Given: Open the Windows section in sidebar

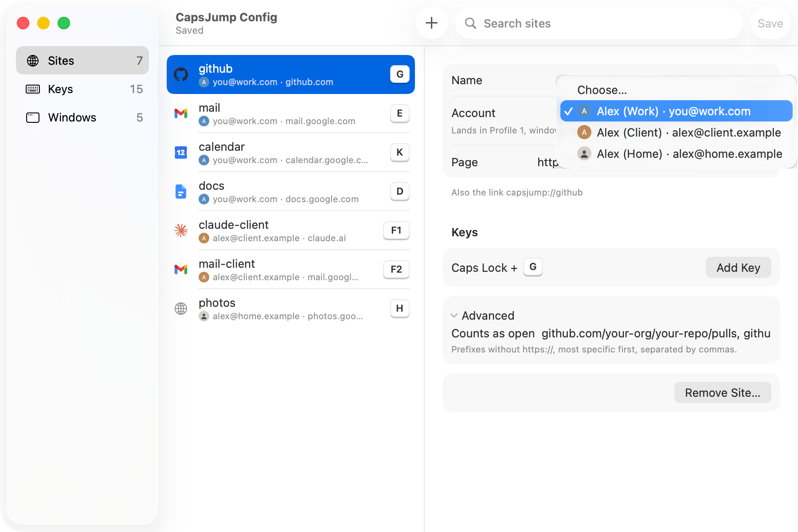Looking at the screenshot, I should pyautogui.click(x=82, y=117).
